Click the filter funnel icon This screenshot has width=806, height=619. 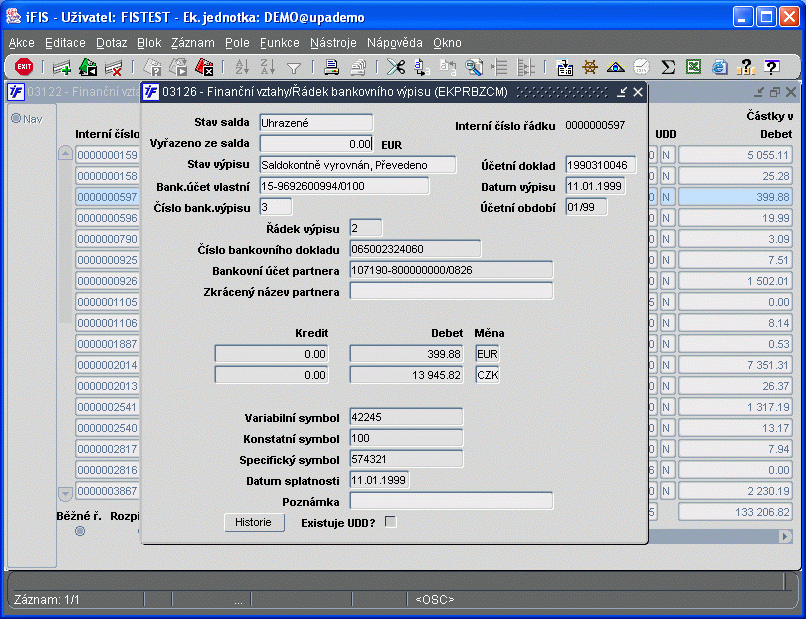[294, 67]
